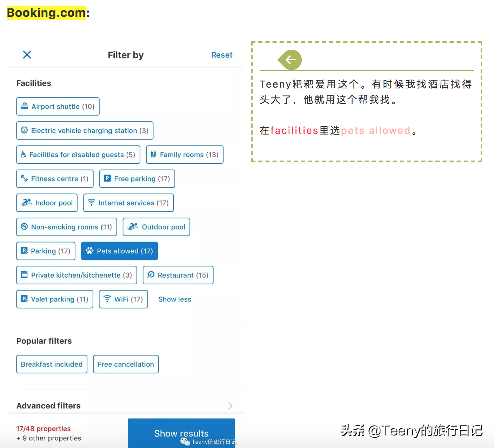Click the Booking.com highlighted heading
The image size is (494, 448).
pyautogui.click(x=47, y=13)
